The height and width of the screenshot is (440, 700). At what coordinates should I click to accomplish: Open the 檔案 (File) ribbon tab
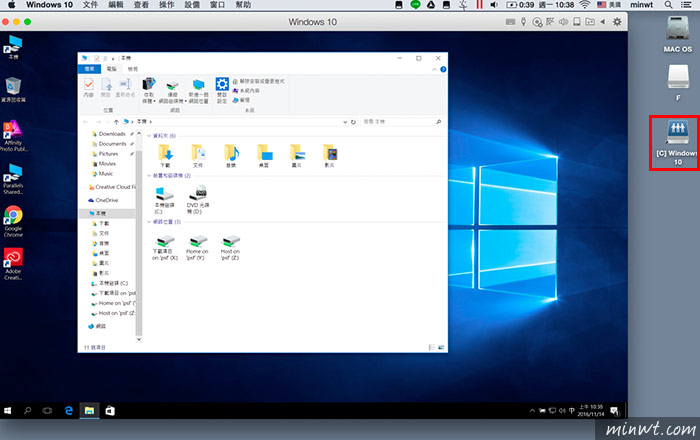(x=89, y=69)
